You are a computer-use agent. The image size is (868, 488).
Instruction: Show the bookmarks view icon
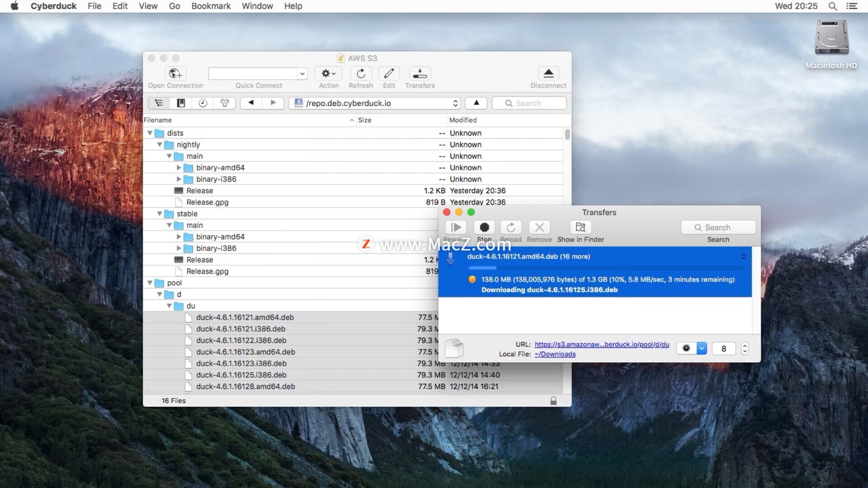pos(181,103)
